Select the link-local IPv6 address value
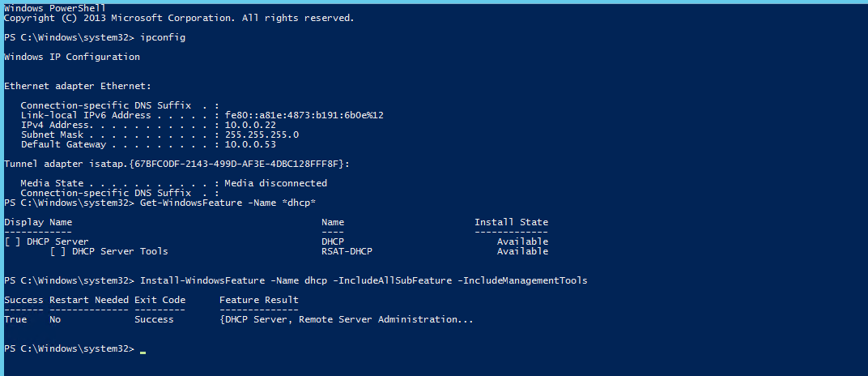 pyautogui.click(x=304, y=115)
